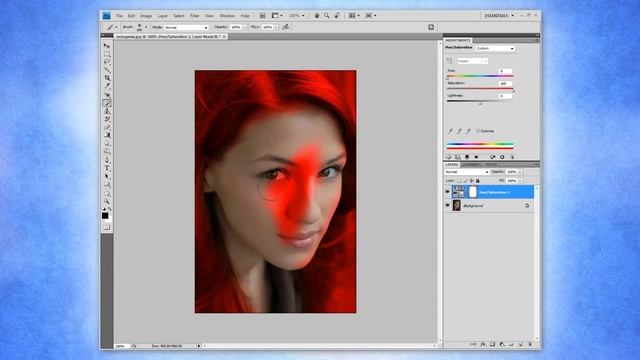Select the Eyedropper tool in the toolbox
The width and height of the screenshot is (640, 360).
[107, 86]
